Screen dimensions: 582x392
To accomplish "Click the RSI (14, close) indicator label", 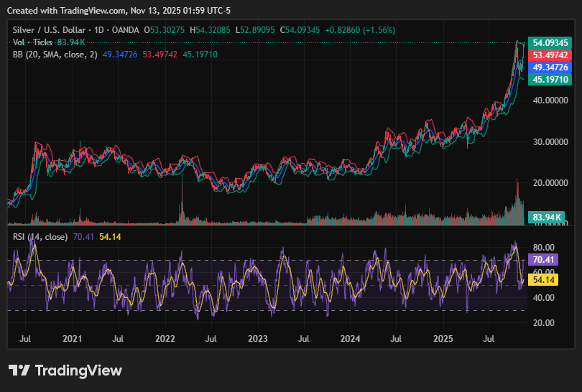I will pos(40,236).
